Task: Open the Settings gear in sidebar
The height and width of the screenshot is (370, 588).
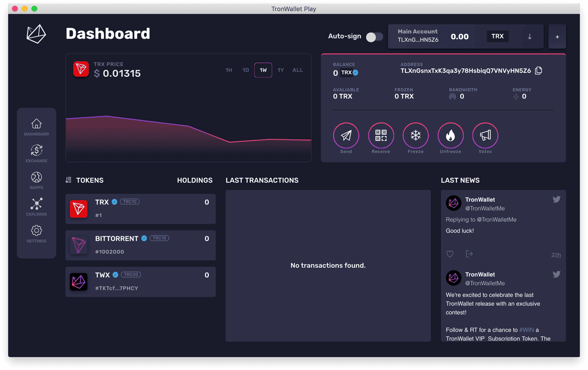Action: [x=36, y=230]
